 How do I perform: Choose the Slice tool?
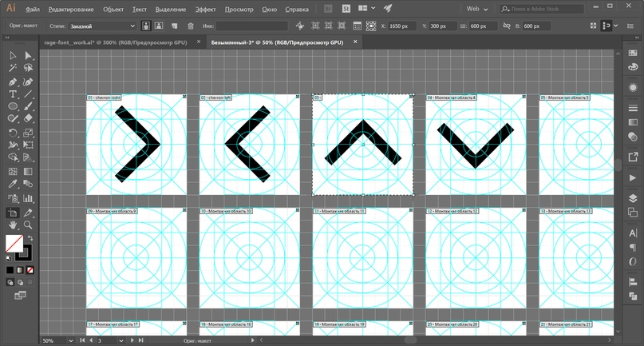pyautogui.click(x=28, y=213)
